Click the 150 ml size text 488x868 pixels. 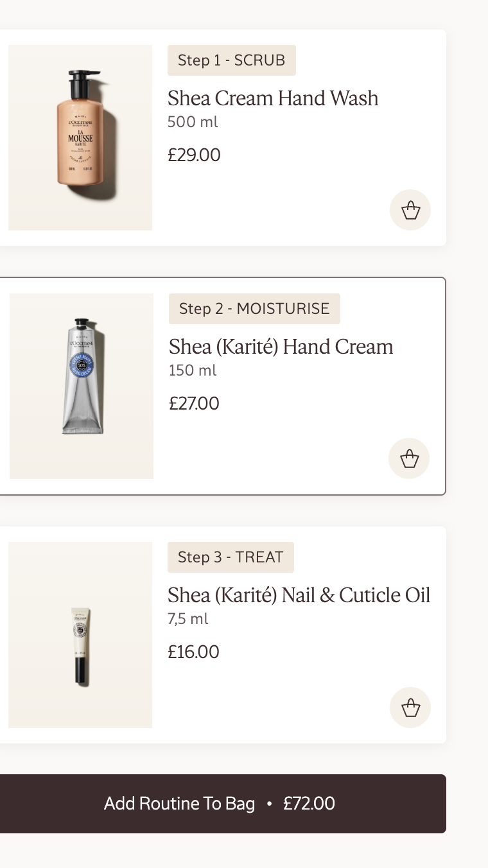coord(193,370)
